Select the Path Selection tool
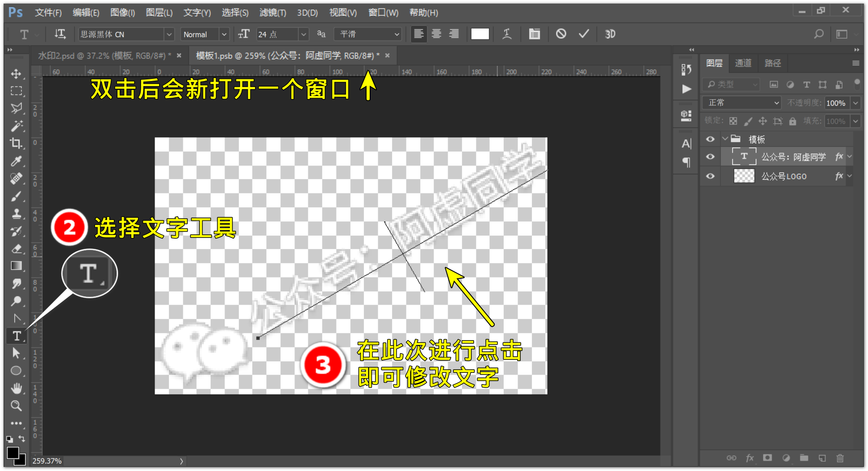 17,353
